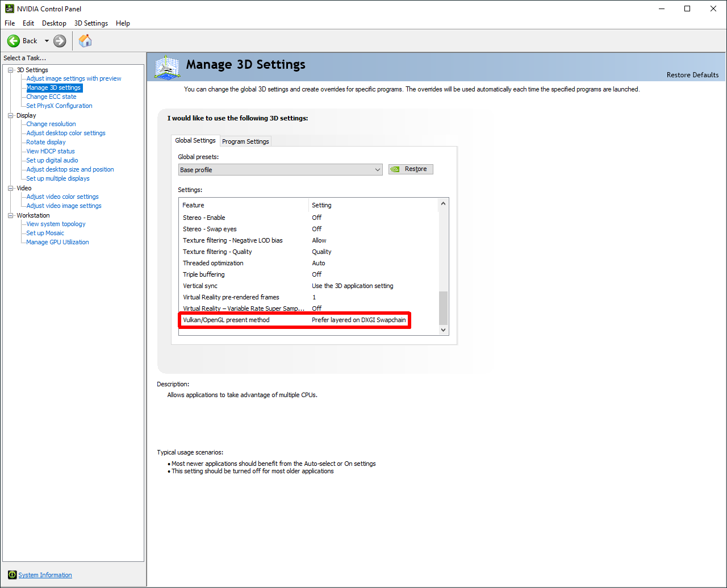The height and width of the screenshot is (588, 727).
Task: Collapse the Display tree node
Action: pyautogui.click(x=11, y=115)
